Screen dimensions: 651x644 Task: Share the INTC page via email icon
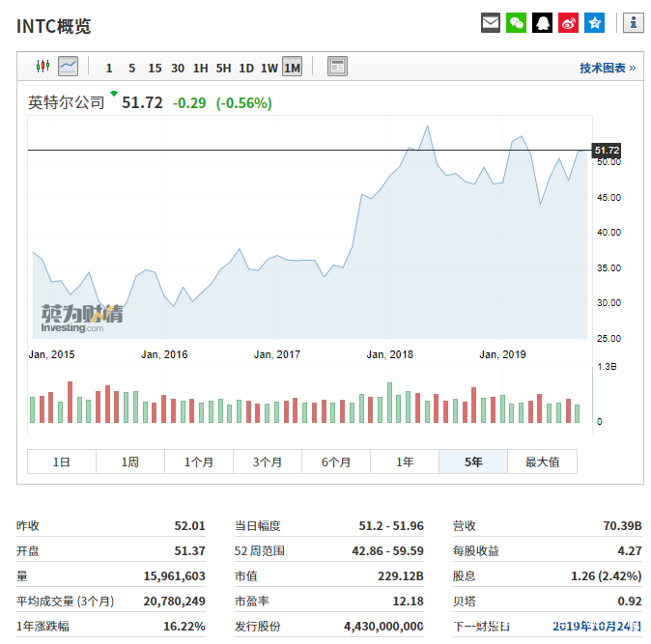(491, 23)
